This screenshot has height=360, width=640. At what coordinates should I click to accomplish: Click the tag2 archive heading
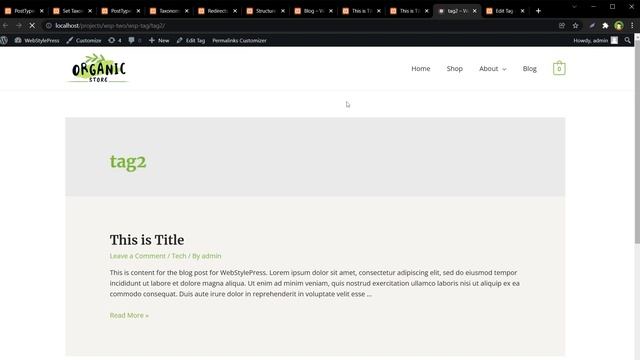pyautogui.click(x=128, y=161)
